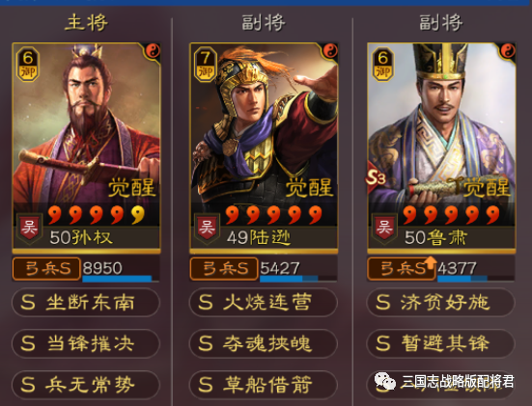This screenshot has width=532, height=406.
Task: Select 陆逊's 弓兵S troop type tag
Action: tap(224, 269)
